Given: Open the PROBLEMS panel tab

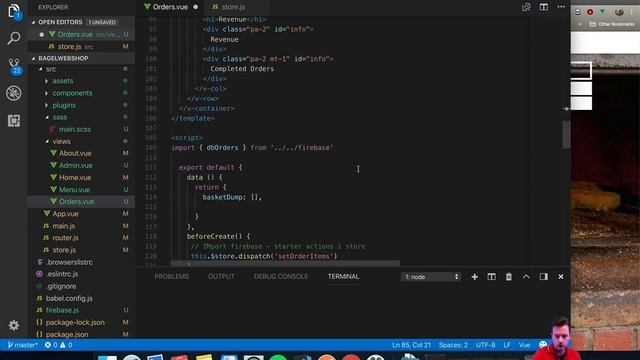Looking at the screenshot, I should tap(171, 276).
